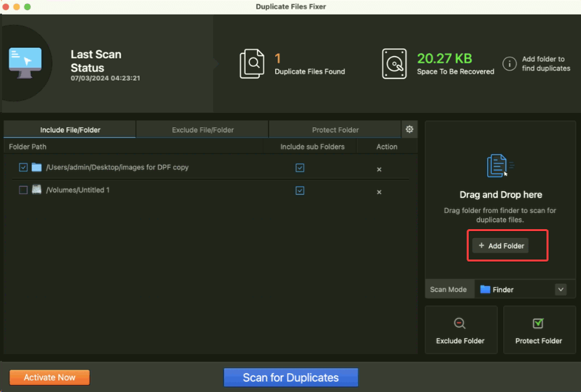The width and height of the screenshot is (581, 392).
Task: Switch to the Protect Folder tab
Action: pos(335,130)
